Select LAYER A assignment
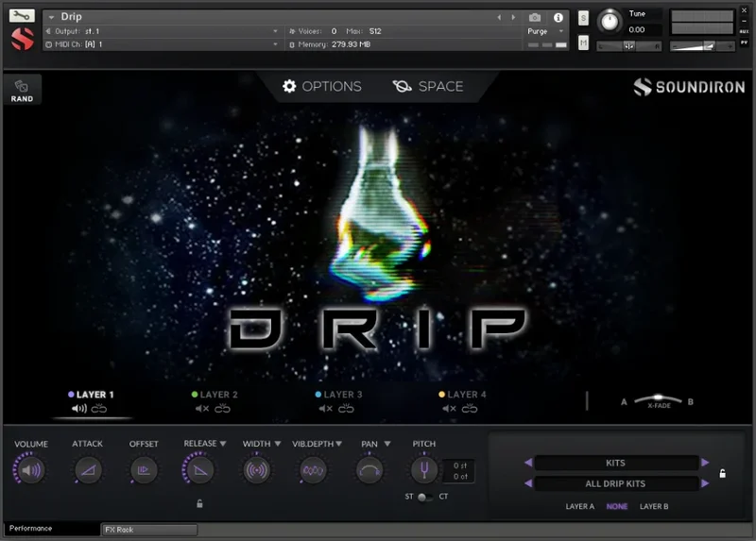756x541 pixels. (579, 506)
